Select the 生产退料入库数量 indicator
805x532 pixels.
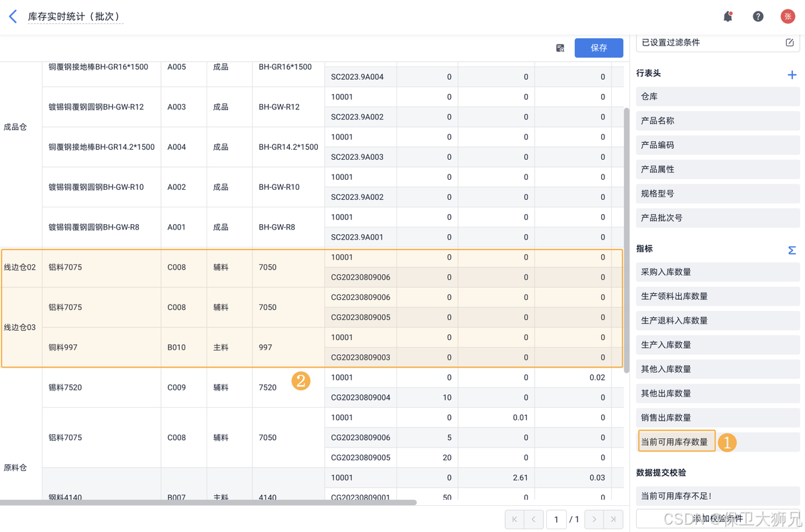(x=718, y=320)
